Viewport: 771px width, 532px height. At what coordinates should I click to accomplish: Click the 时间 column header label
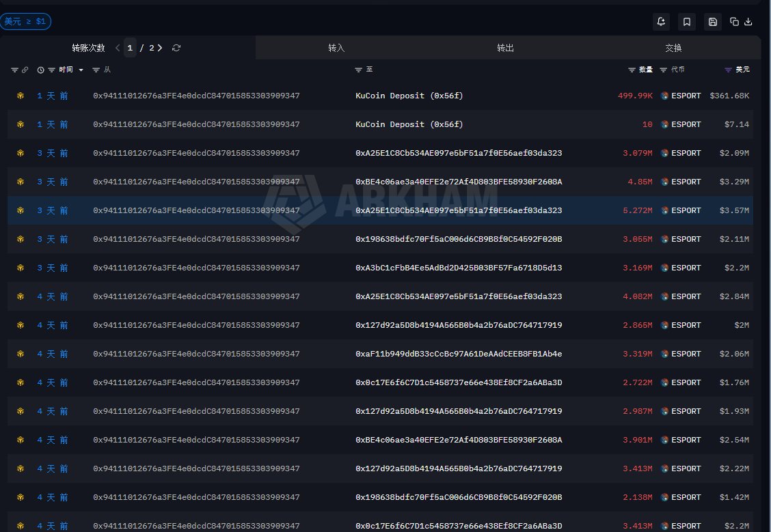coord(66,69)
